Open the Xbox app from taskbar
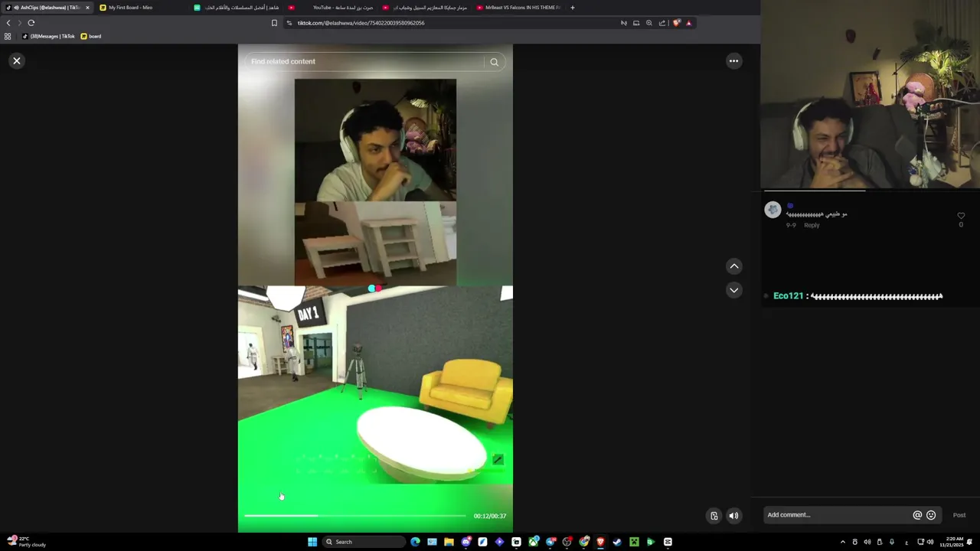980x551 pixels. (533, 542)
